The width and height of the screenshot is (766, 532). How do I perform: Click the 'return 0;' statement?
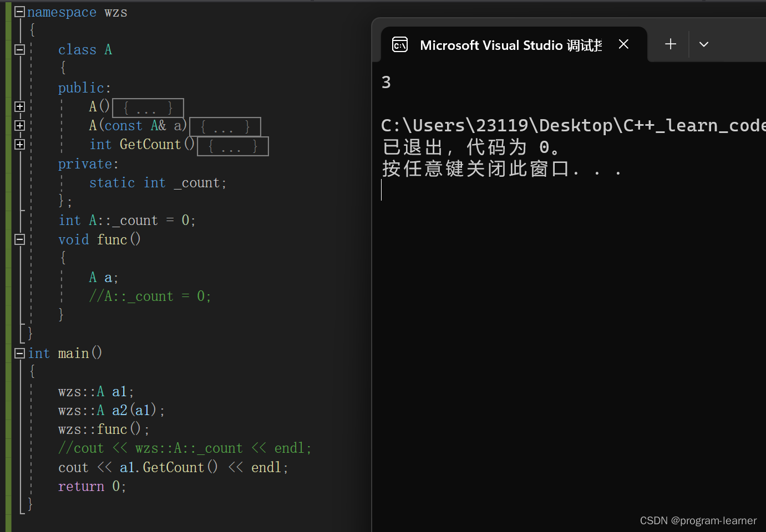(x=92, y=487)
